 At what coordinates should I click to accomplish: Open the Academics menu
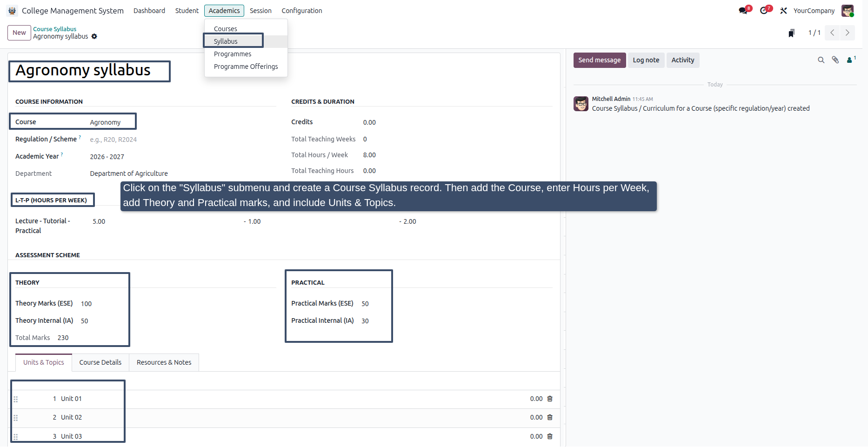click(x=224, y=11)
